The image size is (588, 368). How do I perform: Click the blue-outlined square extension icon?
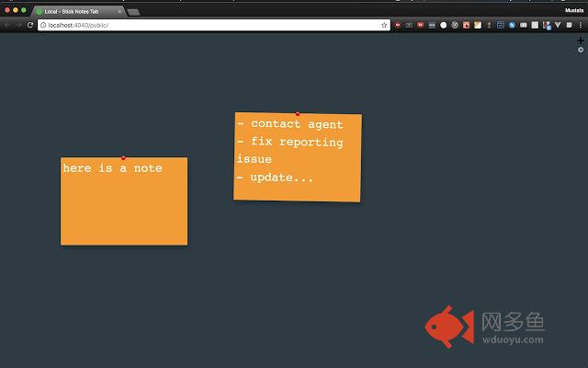point(501,25)
